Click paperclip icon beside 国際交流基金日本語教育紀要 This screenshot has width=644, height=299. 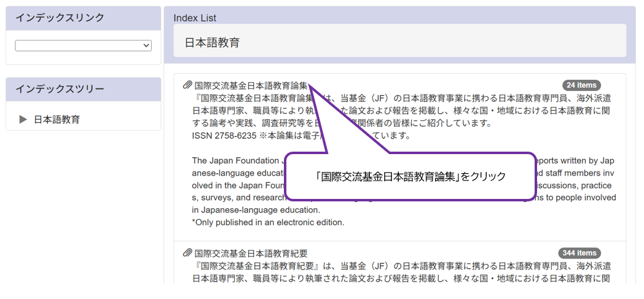click(187, 253)
